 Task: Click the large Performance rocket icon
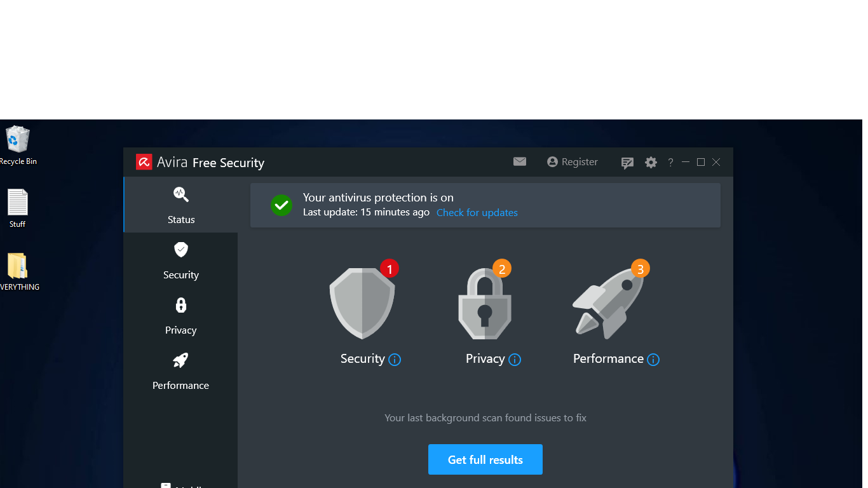click(x=608, y=304)
